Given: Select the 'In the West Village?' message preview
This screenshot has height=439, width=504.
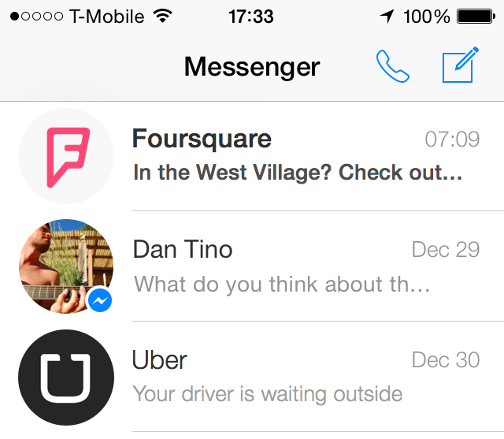Looking at the screenshot, I should [298, 173].
